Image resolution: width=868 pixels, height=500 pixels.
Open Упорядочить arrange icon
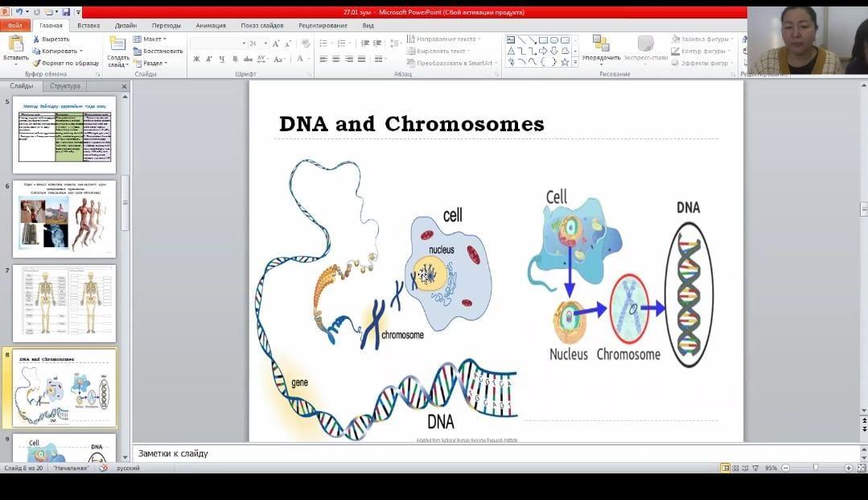(x=601, y=43)
